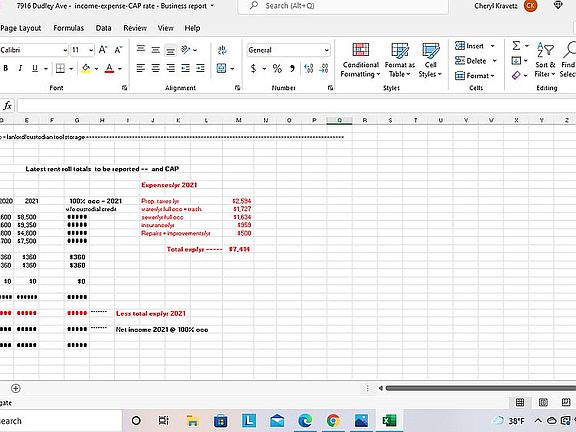This screenshot has width=576, height=432.
Task: Expand the font size dropdown
Action: (91, 50)
